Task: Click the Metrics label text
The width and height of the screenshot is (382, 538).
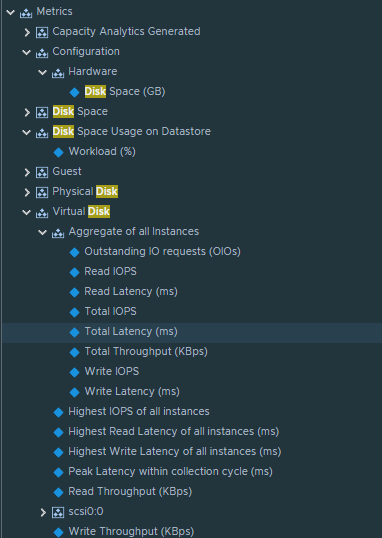Action: click(54, 11)
